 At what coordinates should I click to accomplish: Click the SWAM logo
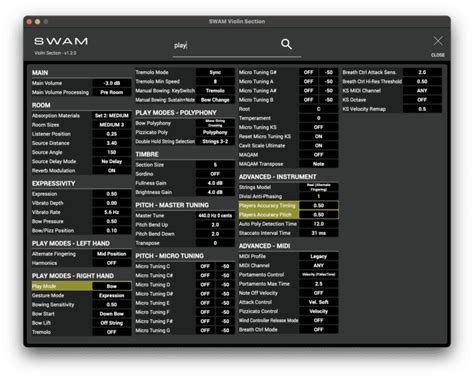pyautogui.click(x=61, y=41)
